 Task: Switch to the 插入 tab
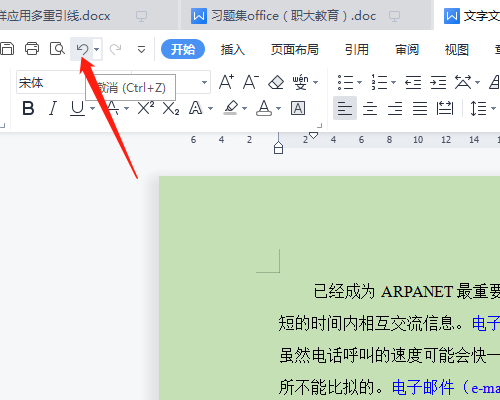232,50
